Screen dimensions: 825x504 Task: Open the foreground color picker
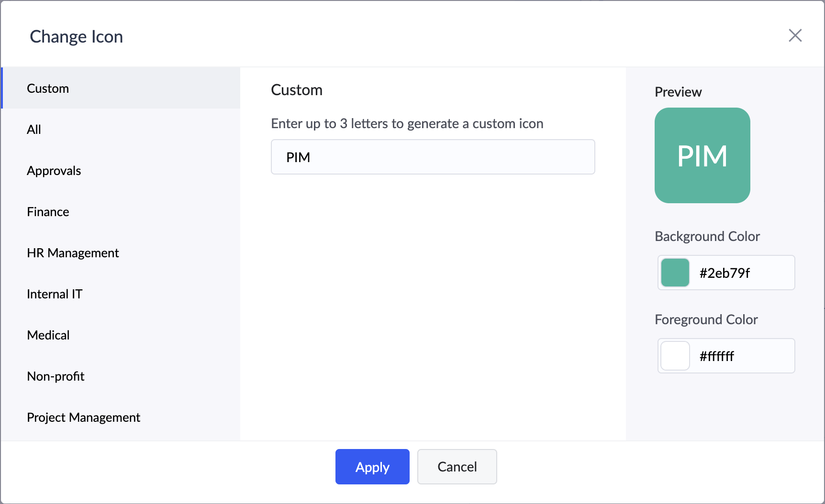(x=675, y=356)
